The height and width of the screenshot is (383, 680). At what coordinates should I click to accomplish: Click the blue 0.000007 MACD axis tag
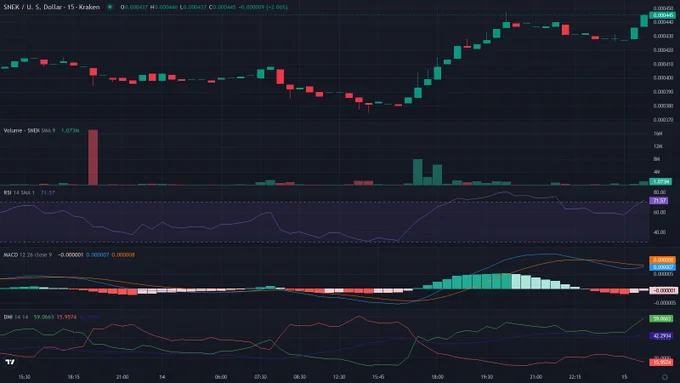click(663, 267)
